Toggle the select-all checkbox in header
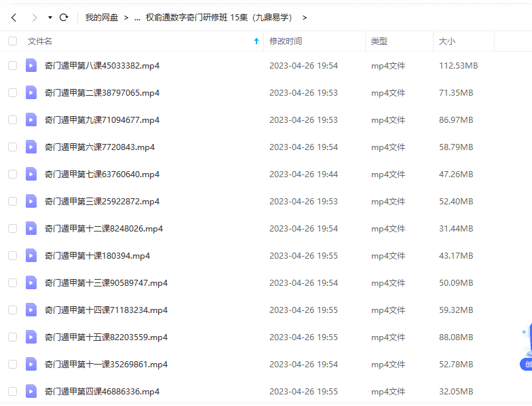The height and width of the screenshot is (406, 532). (x=12, y=41)
